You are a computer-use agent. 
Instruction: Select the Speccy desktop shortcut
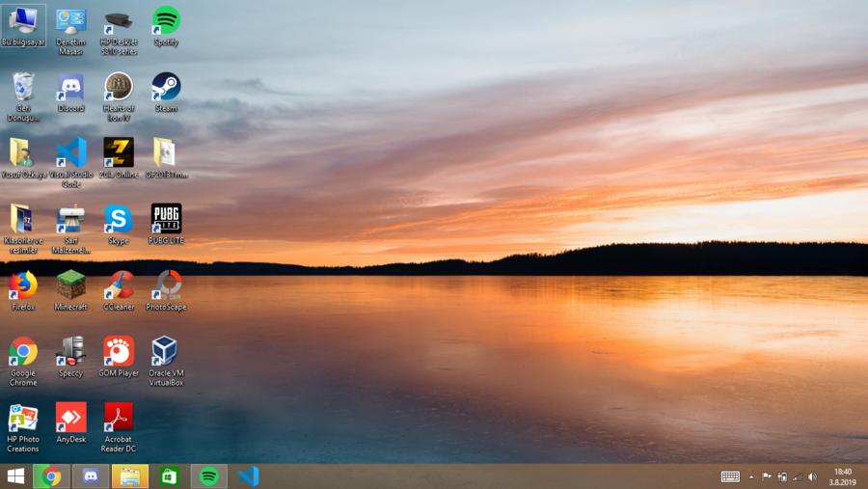pyautogui.click(x=70, y=357)
